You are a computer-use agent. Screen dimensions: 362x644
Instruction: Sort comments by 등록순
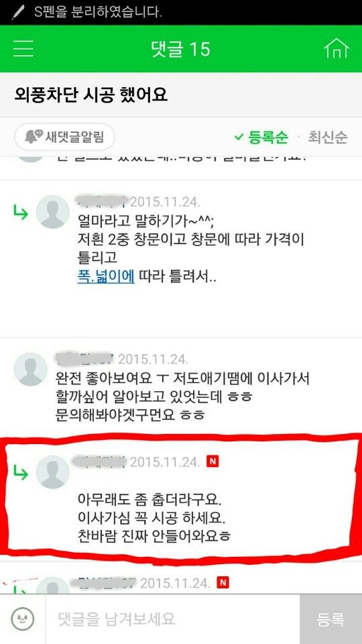click(x=261, y=137)
